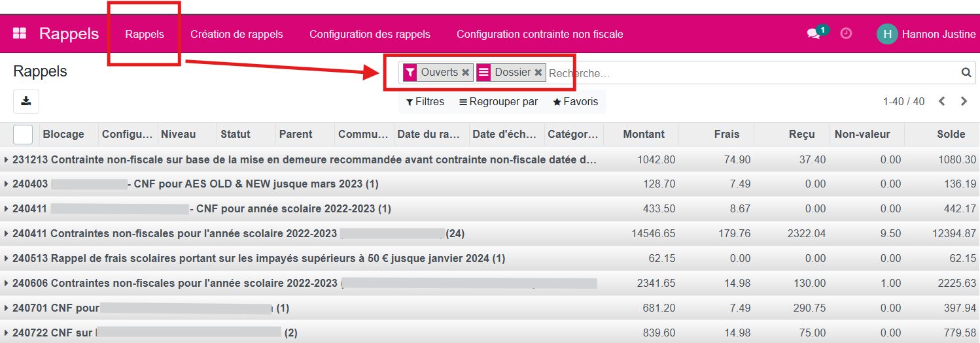The width and height of the screenshot is (980, 343).
Task: Click the Dossier group-by icon
Action: point(483,73)
